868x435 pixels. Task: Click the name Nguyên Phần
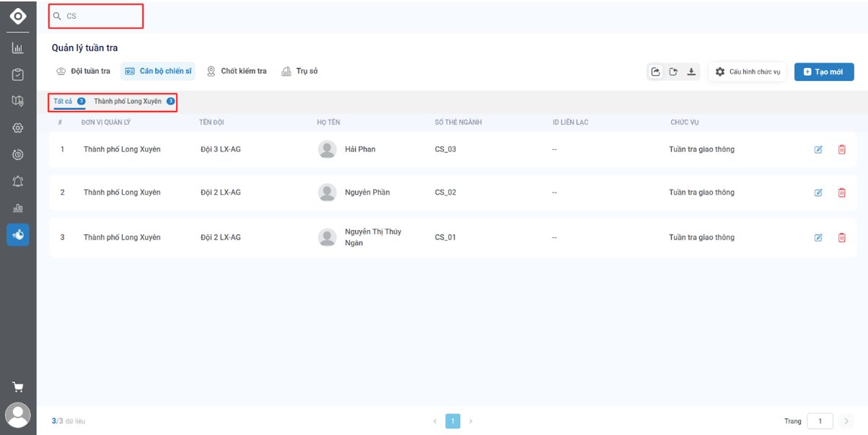click(367, 193)
